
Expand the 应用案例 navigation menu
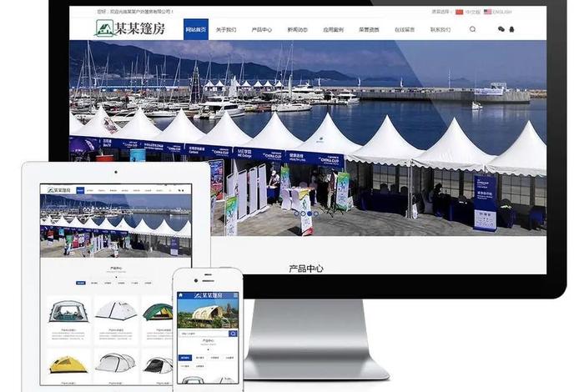333,29
